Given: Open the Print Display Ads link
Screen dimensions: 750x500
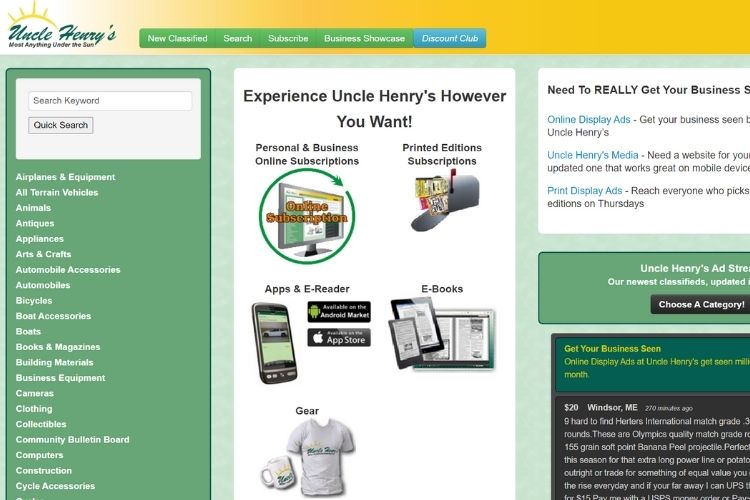Looking at the screenshot, I should coord(585,190).
